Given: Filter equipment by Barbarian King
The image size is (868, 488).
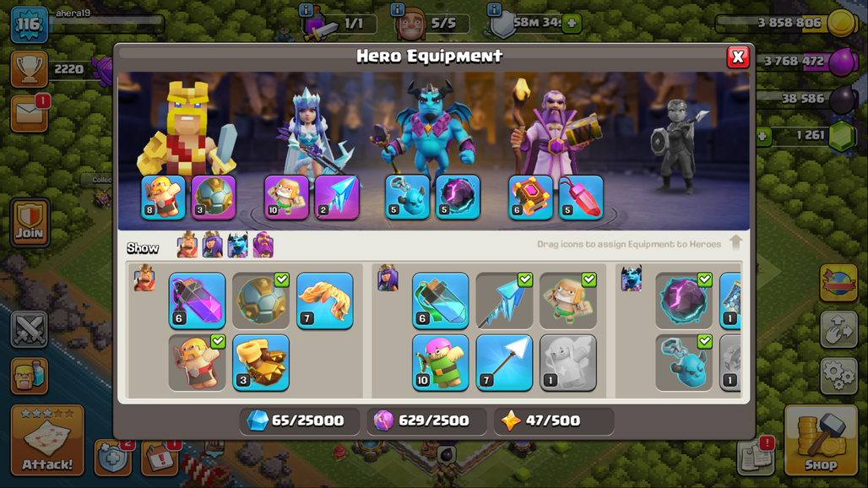Looking at the screenshot, I should click(187, 245).
